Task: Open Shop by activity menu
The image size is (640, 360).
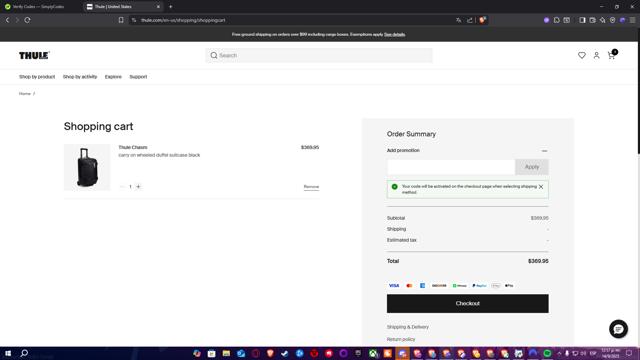Action: [x=80, y=77]
